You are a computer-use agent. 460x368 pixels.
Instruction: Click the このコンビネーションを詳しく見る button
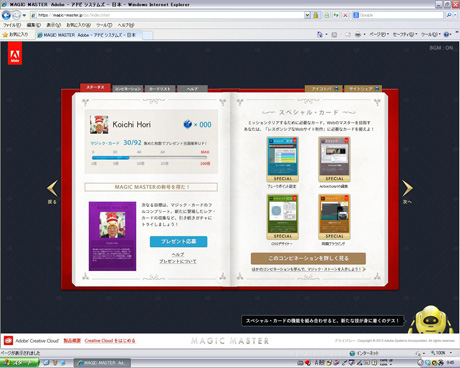(x=308, y=258)
